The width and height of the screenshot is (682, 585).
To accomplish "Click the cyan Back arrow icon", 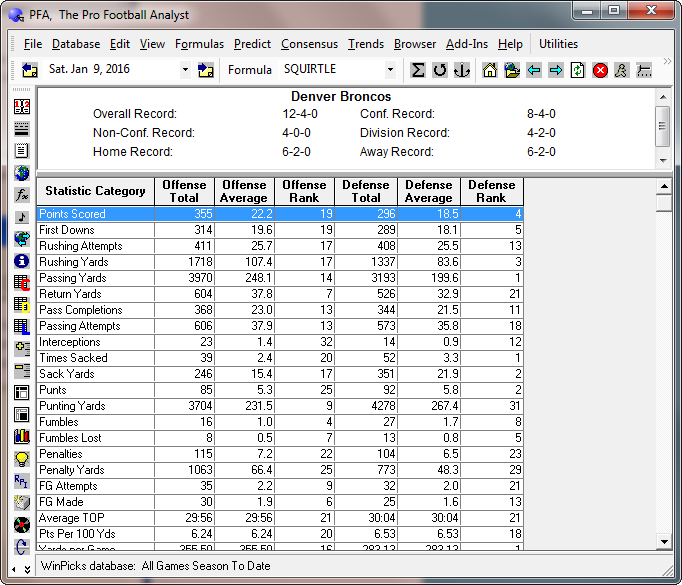I will pos(534,70).
